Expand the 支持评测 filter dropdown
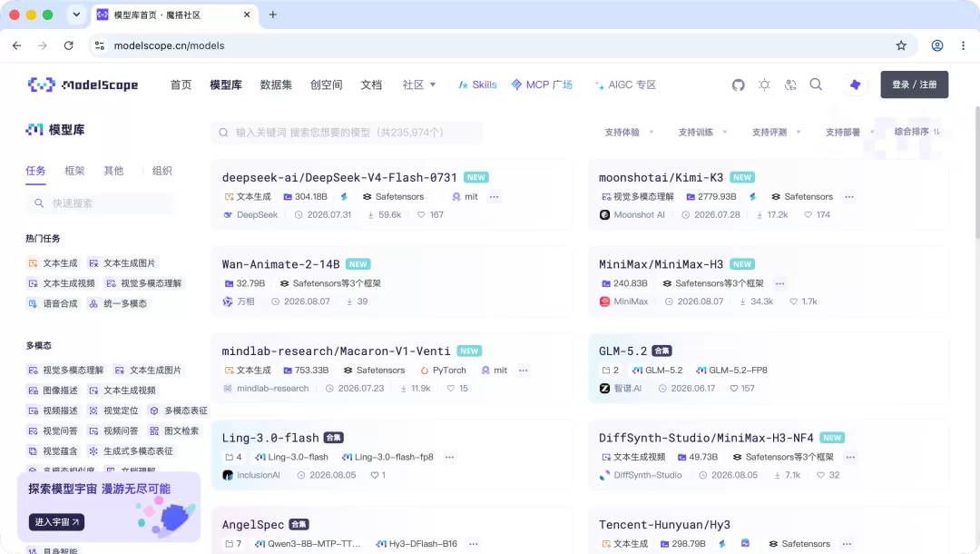 click(776, 132)
